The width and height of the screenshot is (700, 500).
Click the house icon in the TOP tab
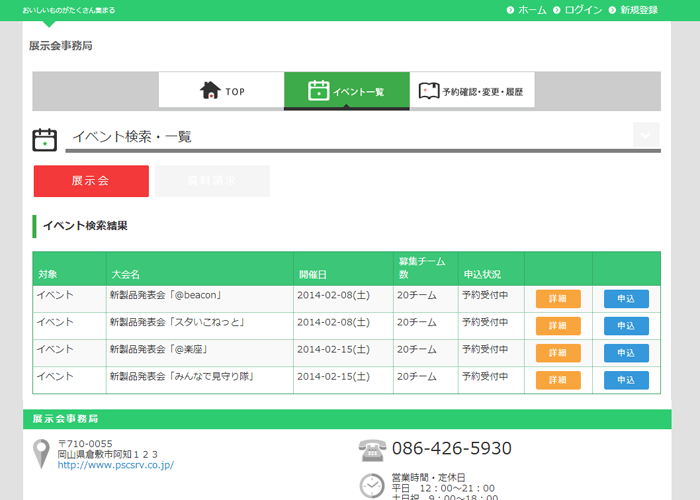pyautogui.click(x=210, y=91)
